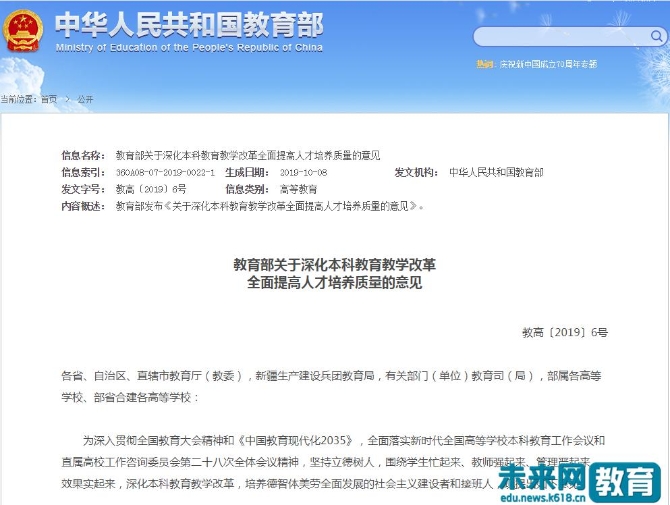Click the Ministry of Education English subtitle
The width and height of the screenshot is (670, 505).
point(189,47)
